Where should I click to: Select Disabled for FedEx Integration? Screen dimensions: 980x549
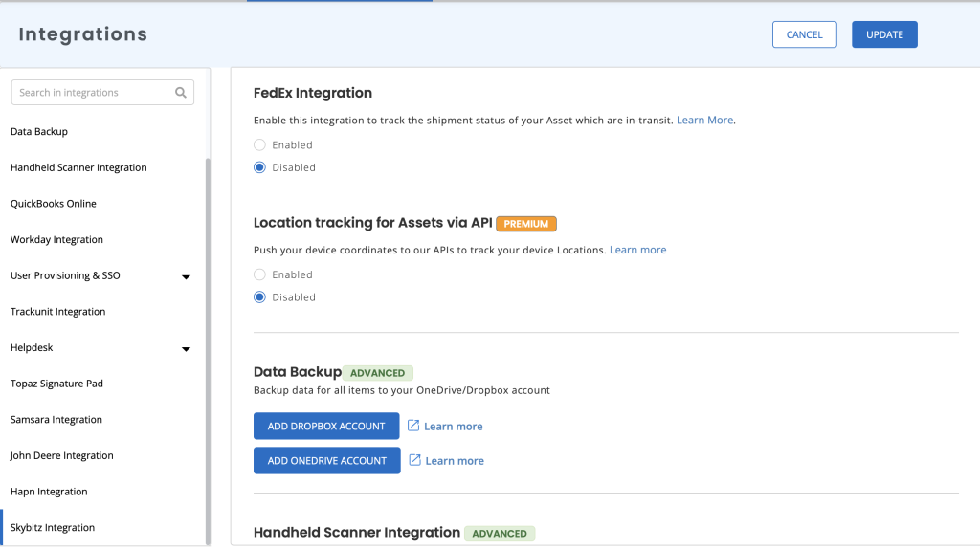click(259, 167)
